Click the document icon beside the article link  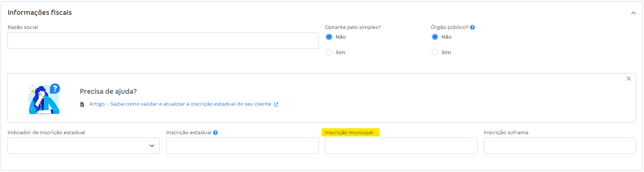[x=82, y=105]
